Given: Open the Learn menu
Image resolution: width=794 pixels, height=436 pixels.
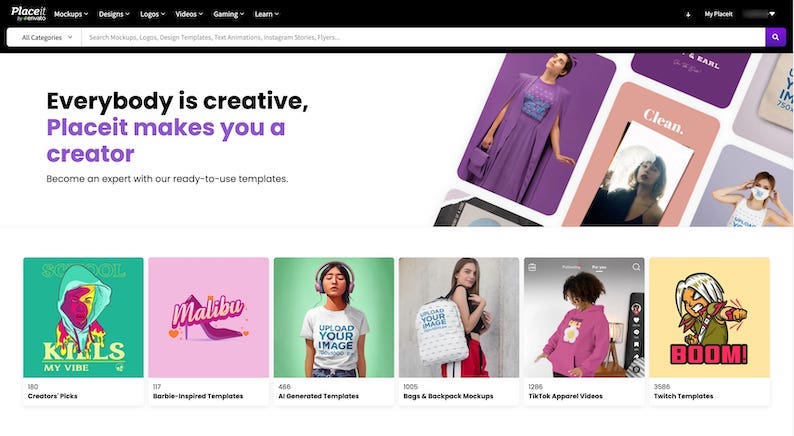Looking at the screenshot, I should (x=266, y=14).
